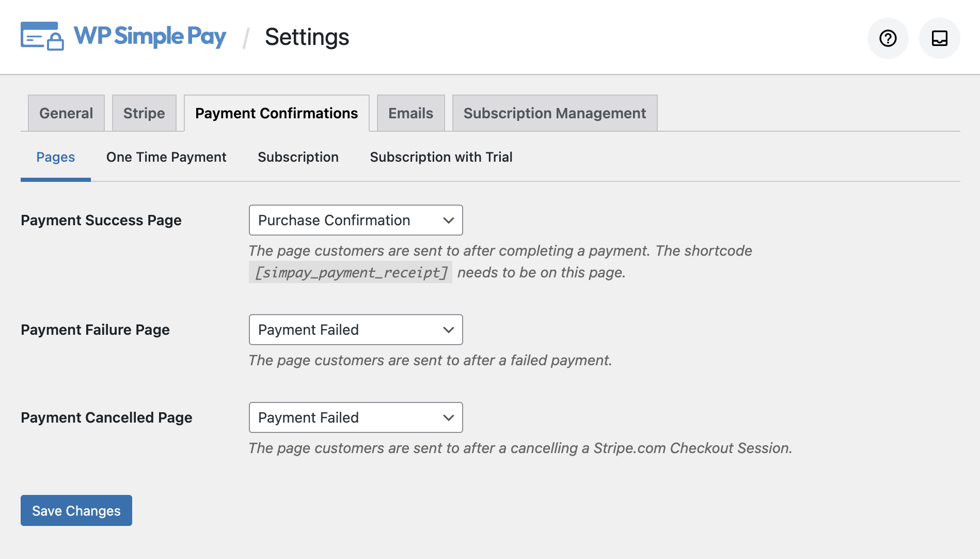980x559 pixels.
Task: Open the Stripe settings tab
Action: 144,113
